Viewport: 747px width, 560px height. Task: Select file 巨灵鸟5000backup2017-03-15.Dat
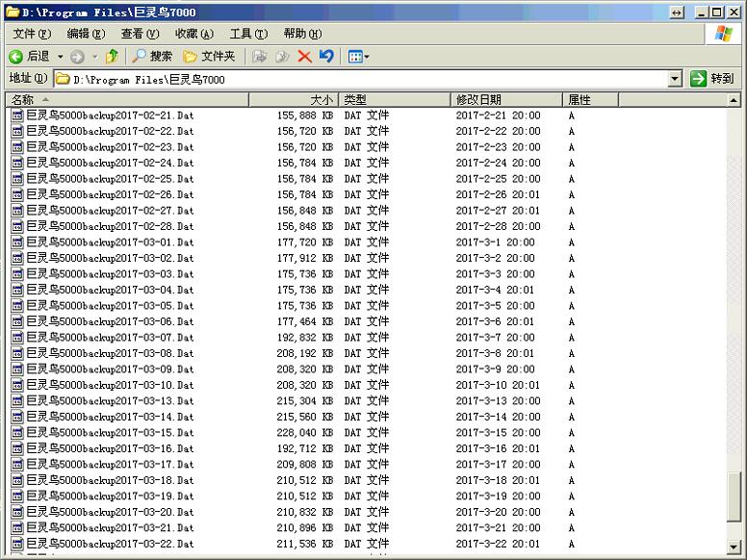coord(110,433)
